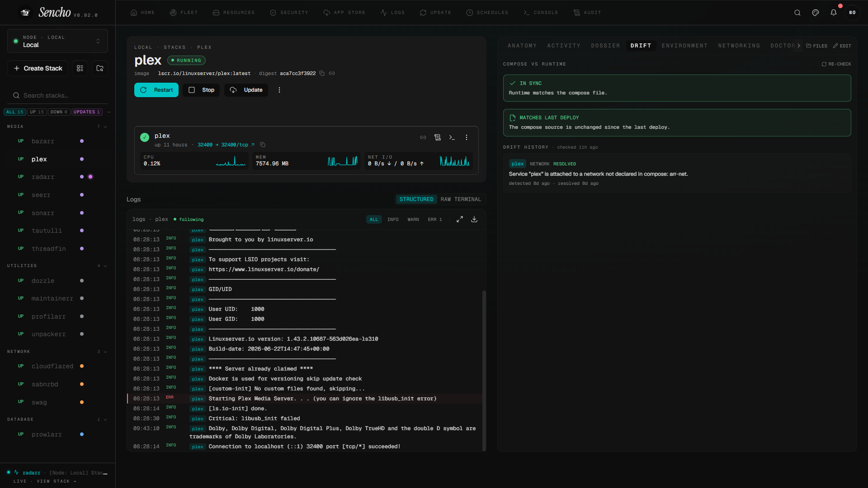The width and height of the screenshot is (868, 488).
Task: Click the Restart button
Action: (156, 90)
